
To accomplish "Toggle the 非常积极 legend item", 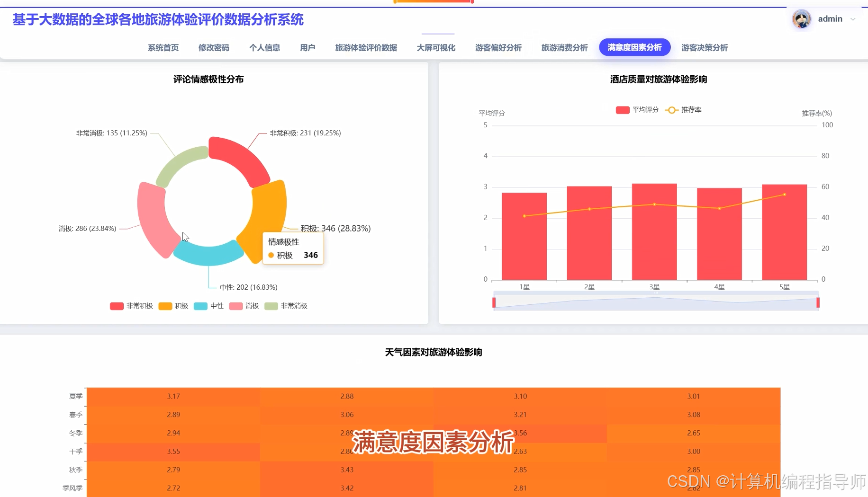I will point(131,306).
